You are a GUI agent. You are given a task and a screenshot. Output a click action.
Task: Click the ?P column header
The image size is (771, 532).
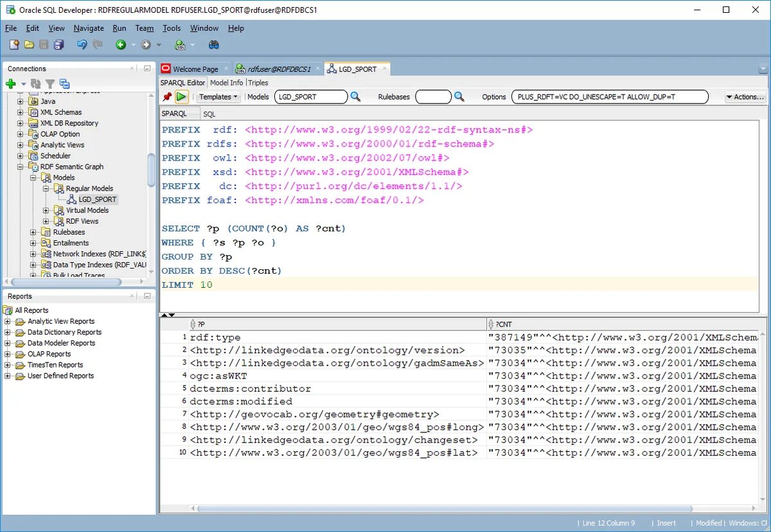(337, 324)
